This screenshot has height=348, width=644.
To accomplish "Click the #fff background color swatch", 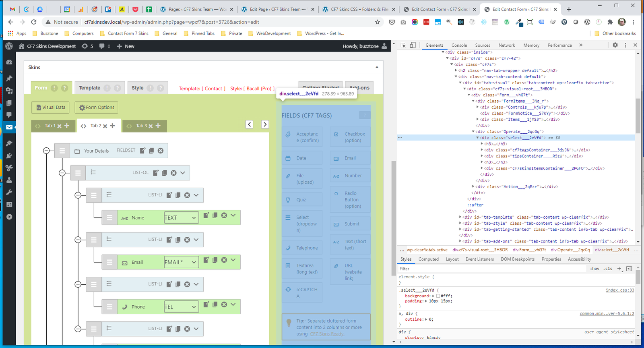I will 438,296.
